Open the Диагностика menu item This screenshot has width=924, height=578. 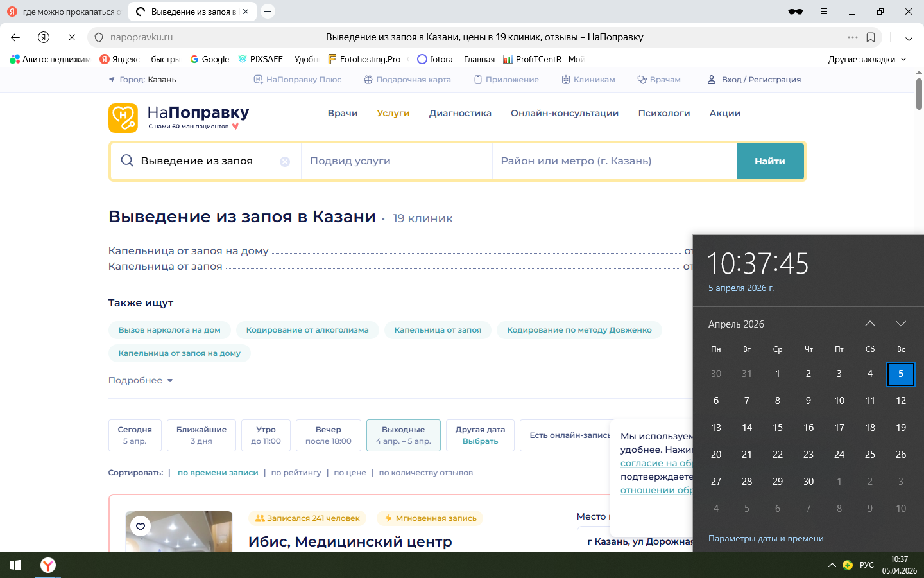460,113
